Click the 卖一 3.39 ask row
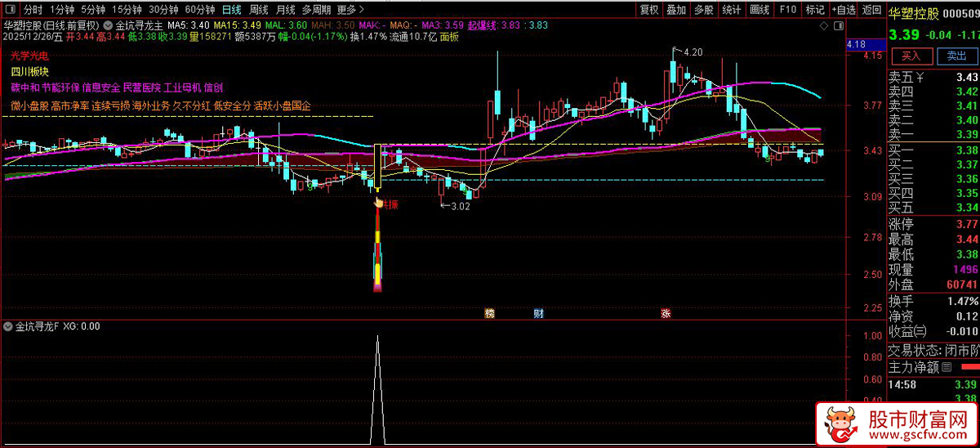 tap(933, 134)
